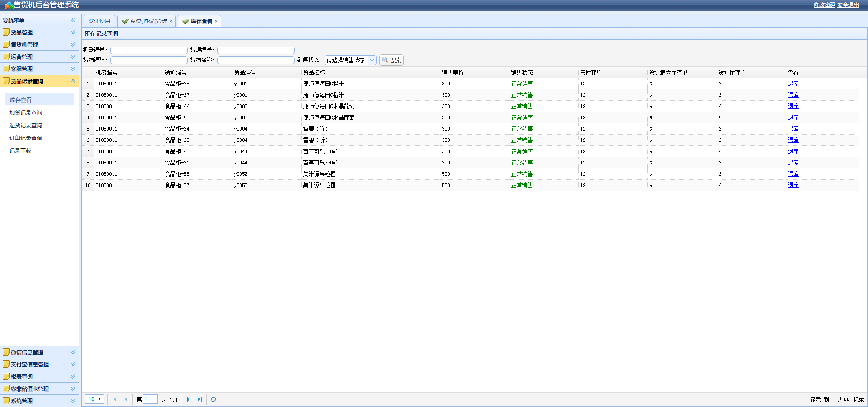
Task: Click folder icon beside 售货机管理
Action: (x=6, y=44)
